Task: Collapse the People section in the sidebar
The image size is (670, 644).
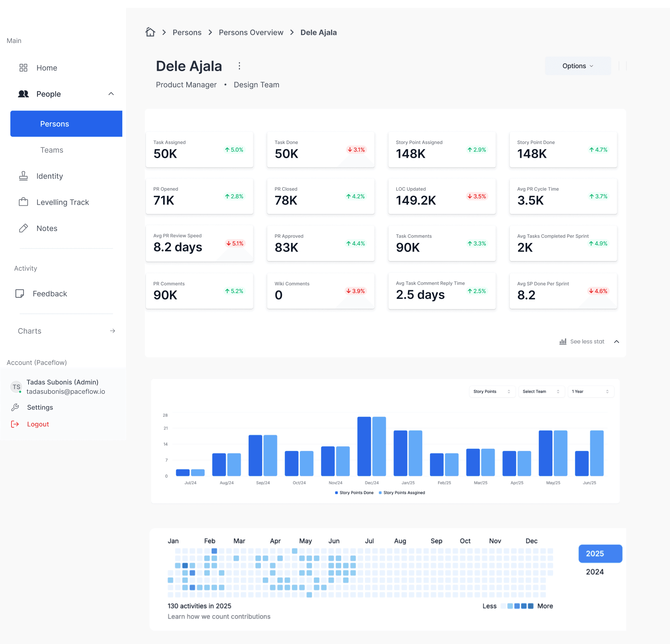Action: coord(111,93)
